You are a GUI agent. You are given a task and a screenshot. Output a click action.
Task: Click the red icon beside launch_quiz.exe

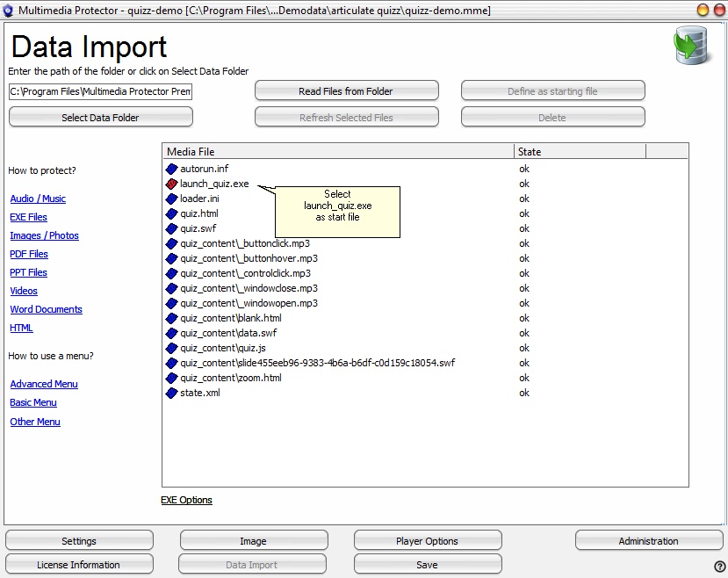172,184
